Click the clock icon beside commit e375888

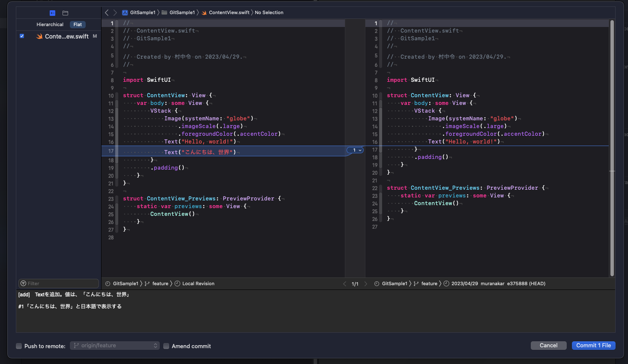click(446, 283)
